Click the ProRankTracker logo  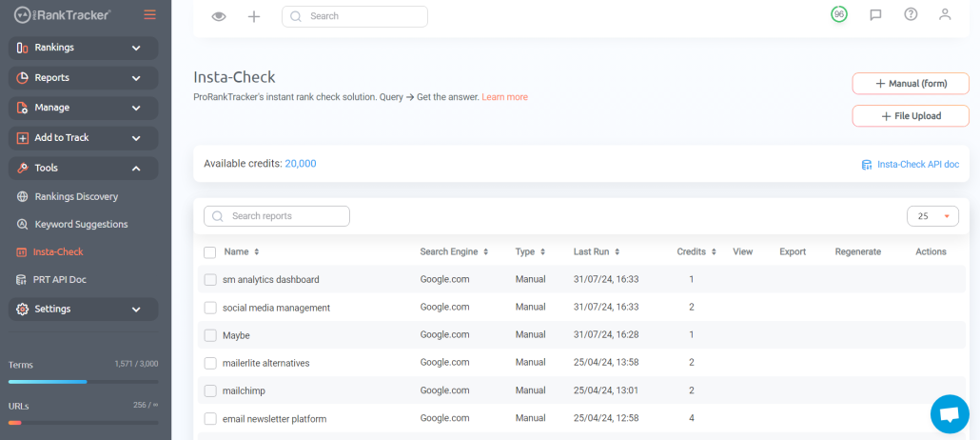[63, 14]
